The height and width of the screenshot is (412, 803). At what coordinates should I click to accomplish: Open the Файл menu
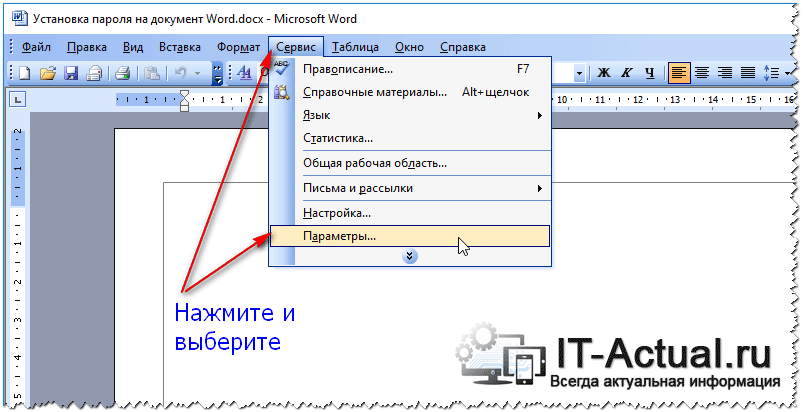tap(36, 47)
